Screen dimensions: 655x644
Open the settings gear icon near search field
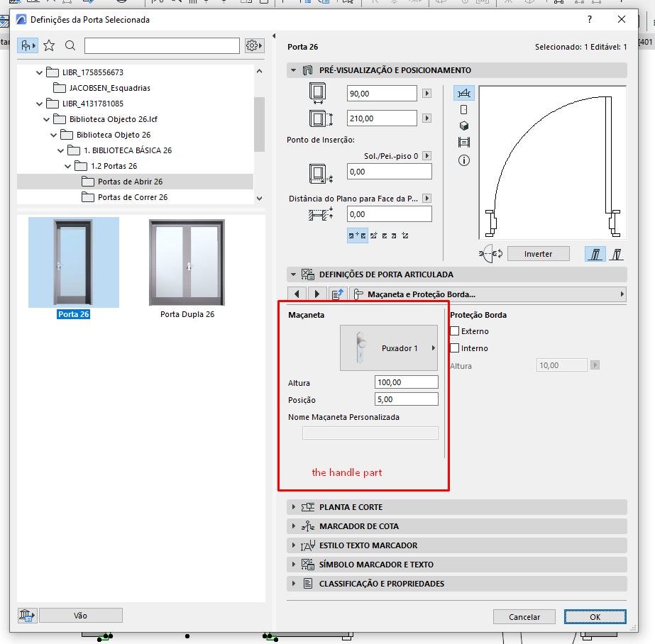pos(253,45)
